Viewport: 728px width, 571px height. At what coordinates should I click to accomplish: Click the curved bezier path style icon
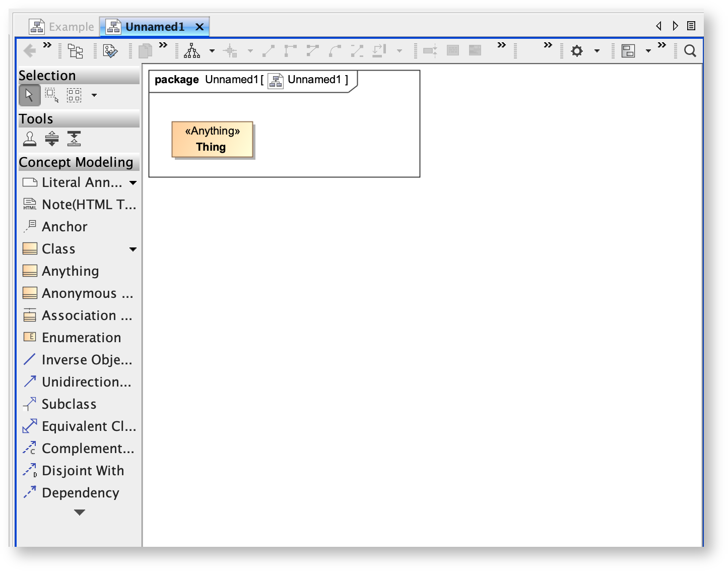click(x=335, y=51)
